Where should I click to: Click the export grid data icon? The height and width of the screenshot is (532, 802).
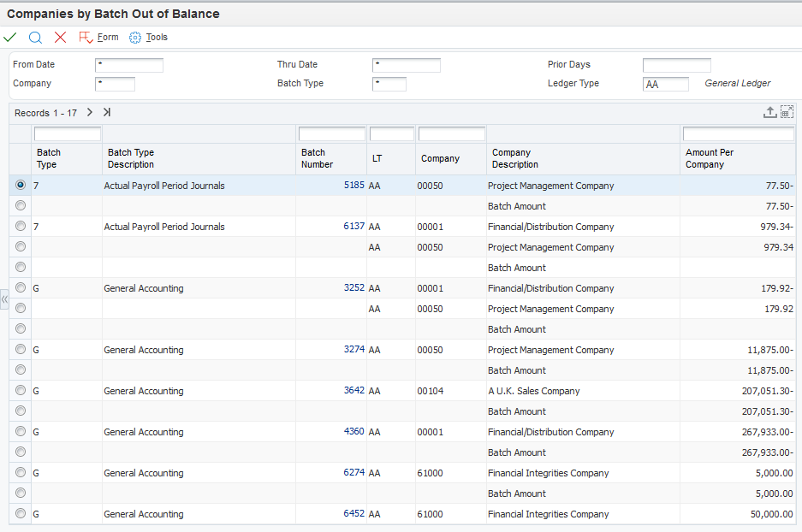[769, 112]
